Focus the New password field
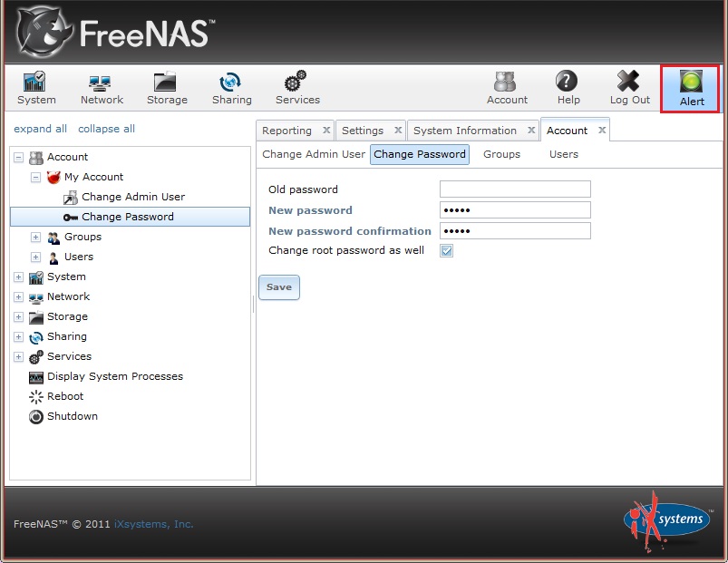The image size is (728, 563). (515, 209)
